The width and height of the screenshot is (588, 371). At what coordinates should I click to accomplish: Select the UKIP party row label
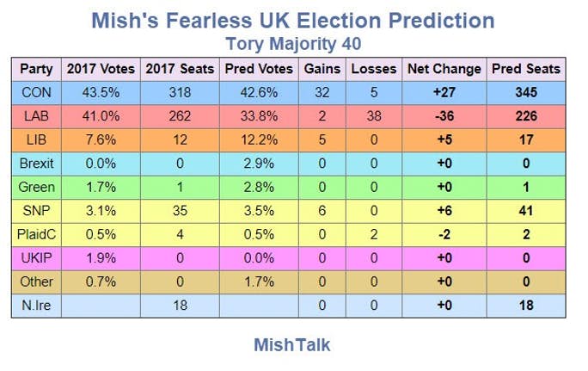click(x=36, y=258)
